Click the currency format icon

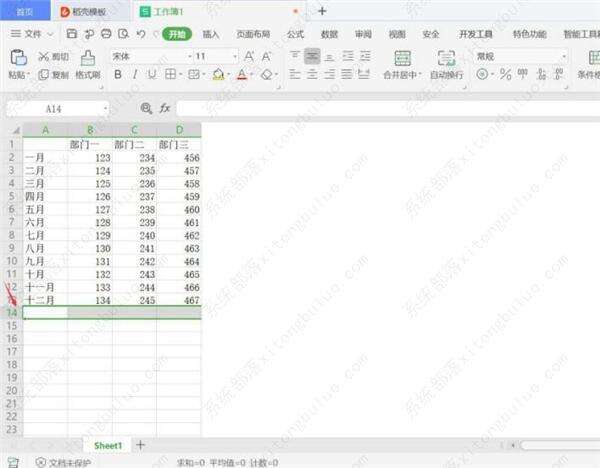482,74
